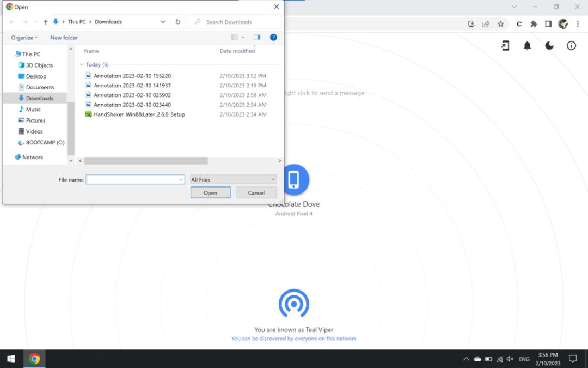Click the horizontal scrollbar in file list

(146, 161)
